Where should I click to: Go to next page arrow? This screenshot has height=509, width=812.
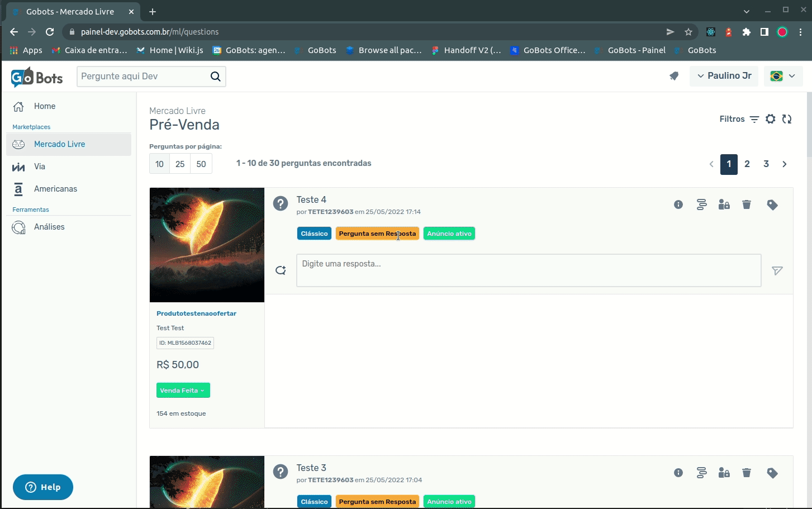coord(785,164)
